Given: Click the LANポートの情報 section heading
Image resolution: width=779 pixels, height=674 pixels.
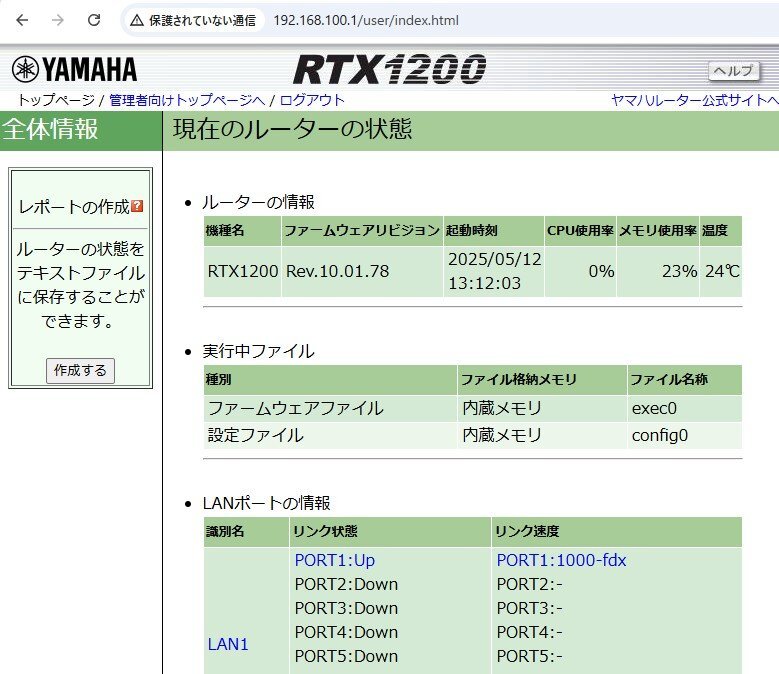Looking at the screenshot, I should point(266,503).
